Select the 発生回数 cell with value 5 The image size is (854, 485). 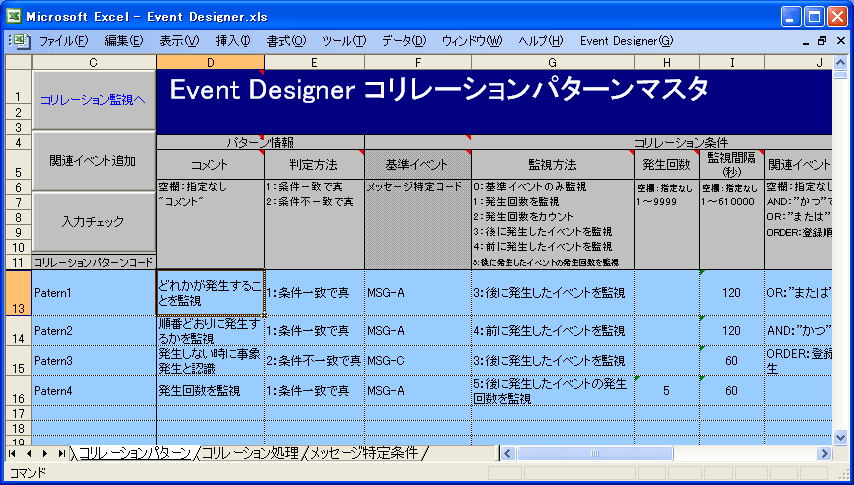[667, 391]
